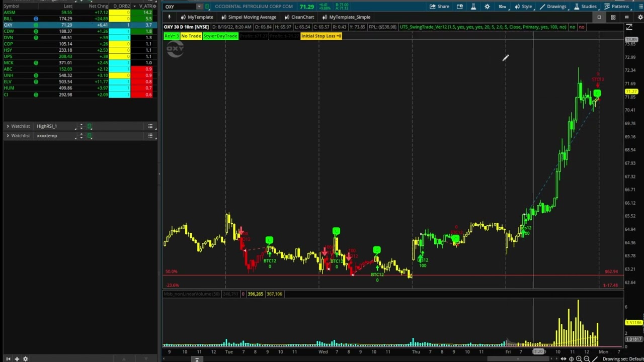
Task: Open xxxxtemp watchlist actions menu icon
Action: pos(150,136)
